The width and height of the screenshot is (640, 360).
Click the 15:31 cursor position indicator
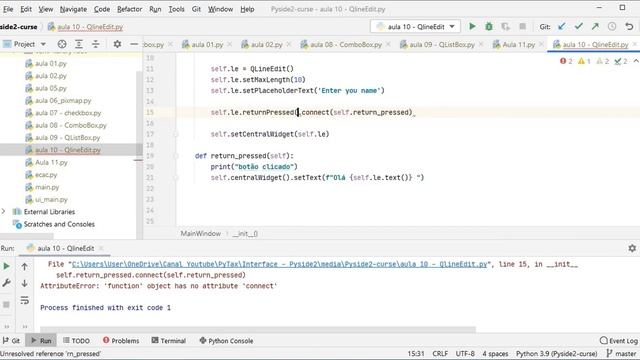[416, 353]
